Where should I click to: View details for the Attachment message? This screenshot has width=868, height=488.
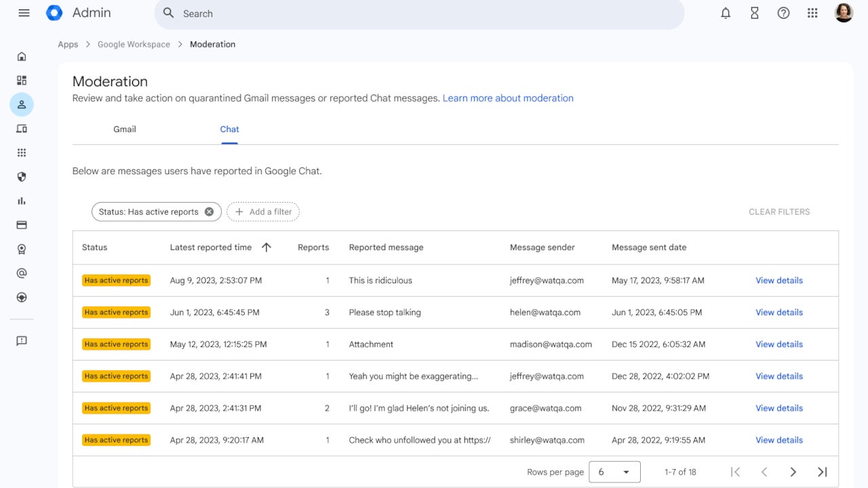click(x=779, y=344)
